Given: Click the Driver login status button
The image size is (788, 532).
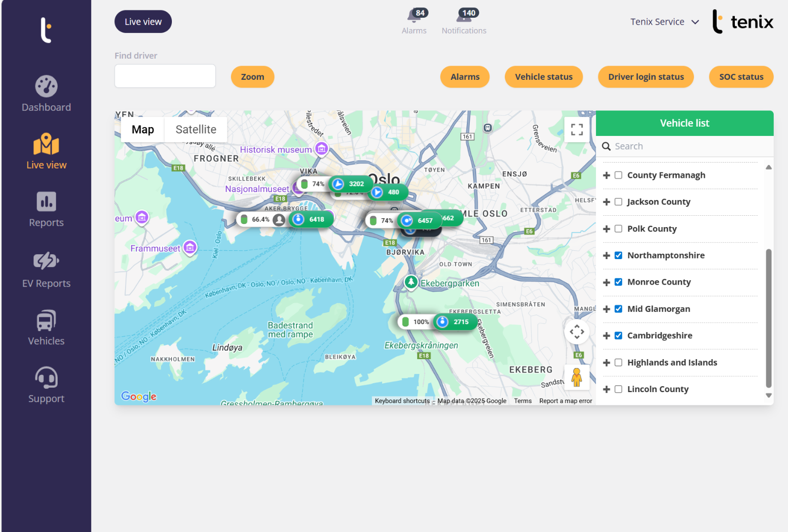Looking at the screenshot, I should click(x=646, y=77).
